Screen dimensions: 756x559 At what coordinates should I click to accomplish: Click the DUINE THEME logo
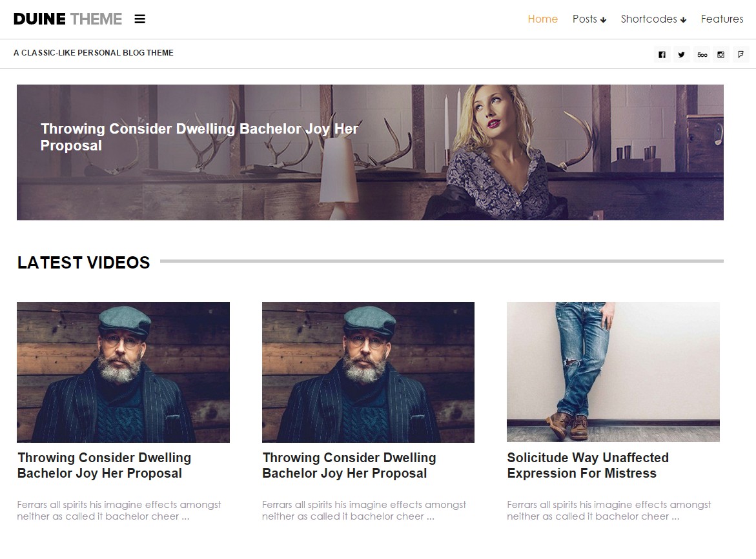click(68, 19)
